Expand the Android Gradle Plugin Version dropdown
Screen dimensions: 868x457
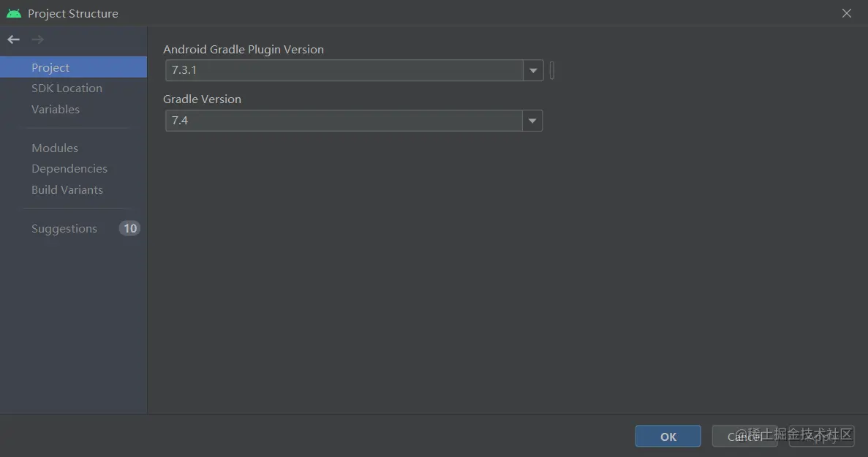(533, 70)
